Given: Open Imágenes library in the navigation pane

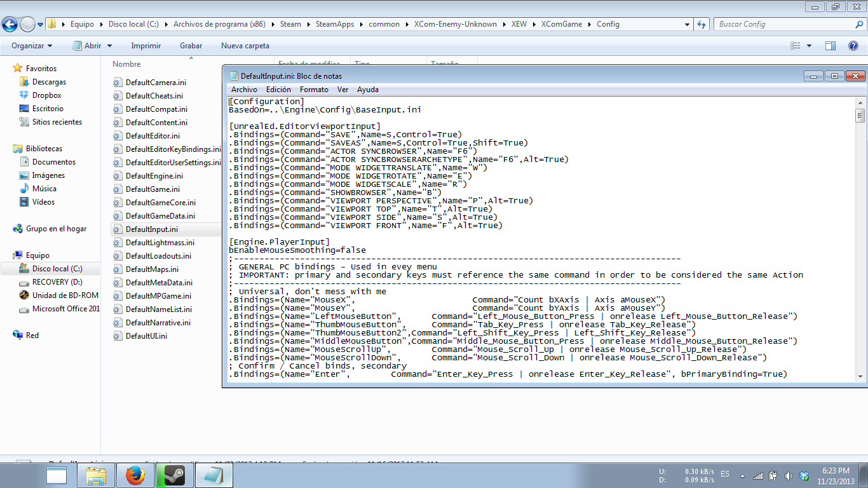Looking at the screenshot, I should (x=48, y=175).
